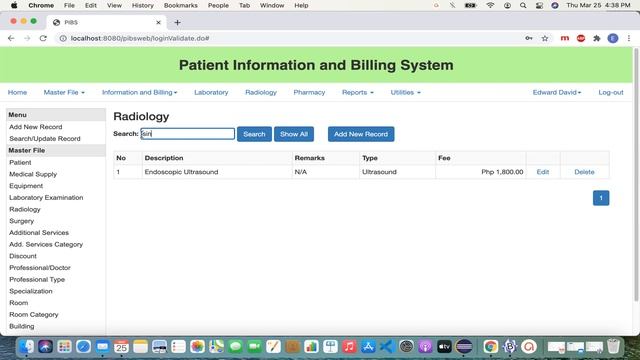Image resolution: width=640 pixels, height=360 pixels.
Task: Bookmark this page with the star icon
Action: 545,38
